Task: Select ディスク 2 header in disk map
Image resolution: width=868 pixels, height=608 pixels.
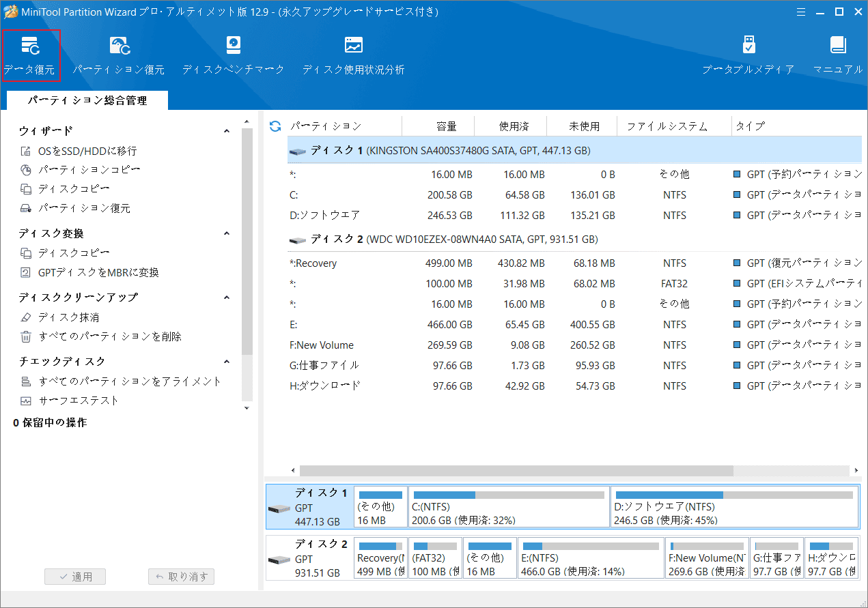Action: pyautogui.click(x=309, y=558)
